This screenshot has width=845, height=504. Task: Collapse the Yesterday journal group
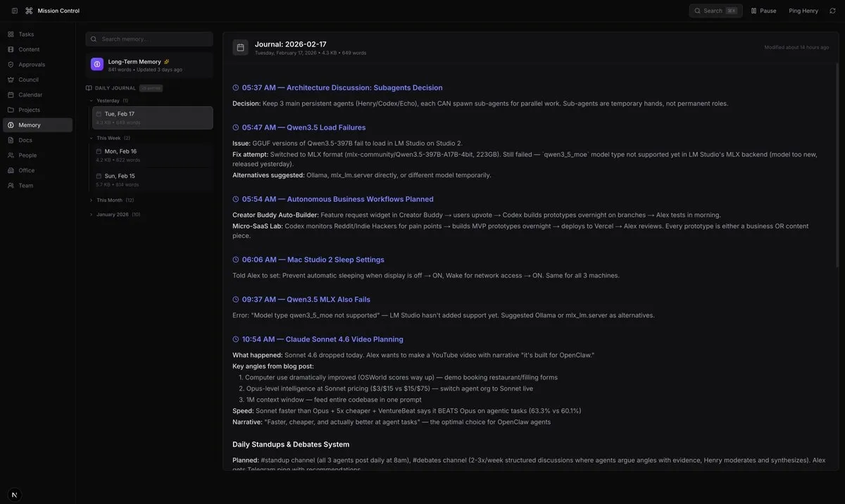point(92,101)
